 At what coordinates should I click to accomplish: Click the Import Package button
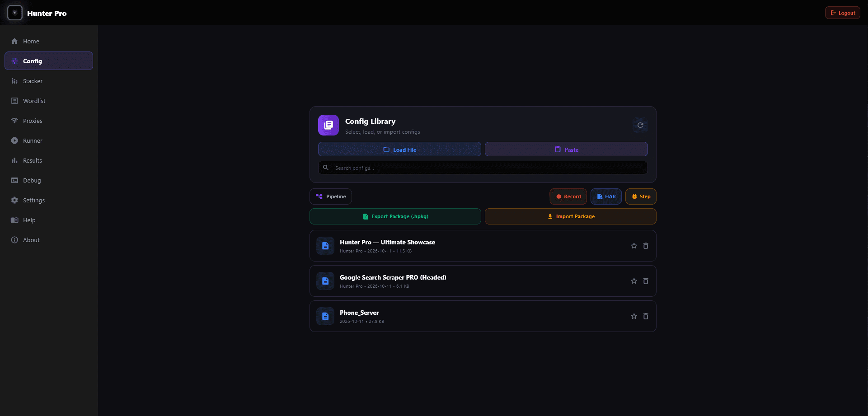571,216
